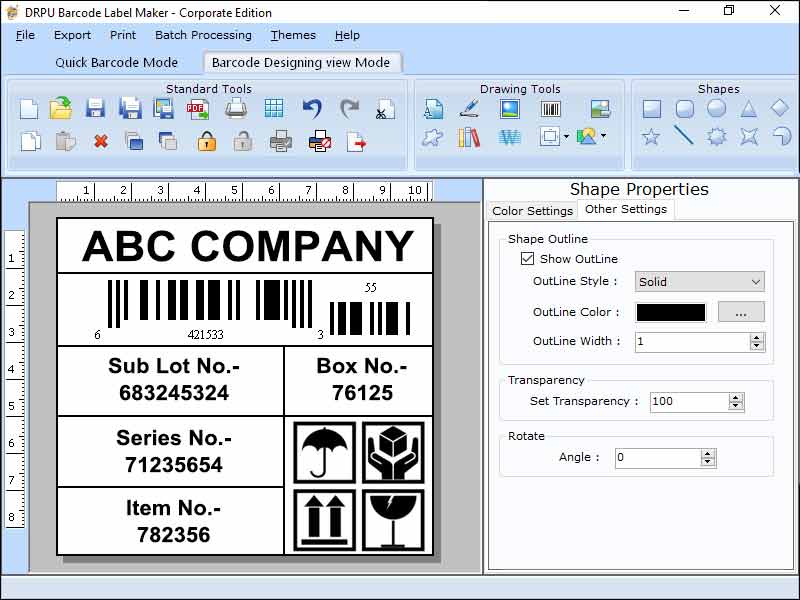Open outline color picker via ellipsis button
This screenshot has width=800, height=600.
tap(740, 313)
